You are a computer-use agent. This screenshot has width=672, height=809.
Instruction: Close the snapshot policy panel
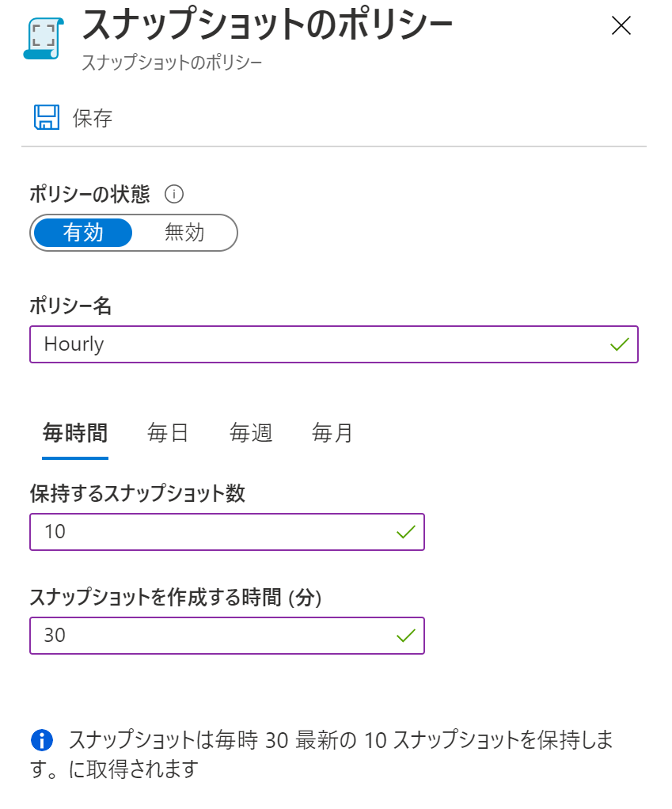tap(621, 25)
